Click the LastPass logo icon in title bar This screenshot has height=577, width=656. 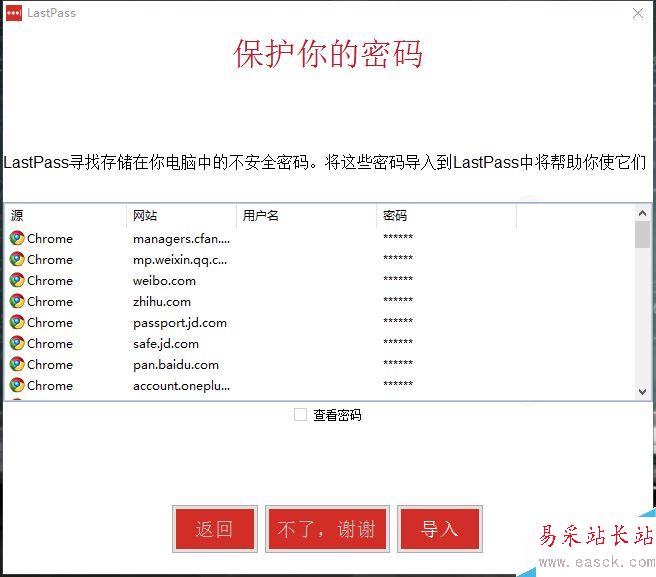tap(14, 13)
